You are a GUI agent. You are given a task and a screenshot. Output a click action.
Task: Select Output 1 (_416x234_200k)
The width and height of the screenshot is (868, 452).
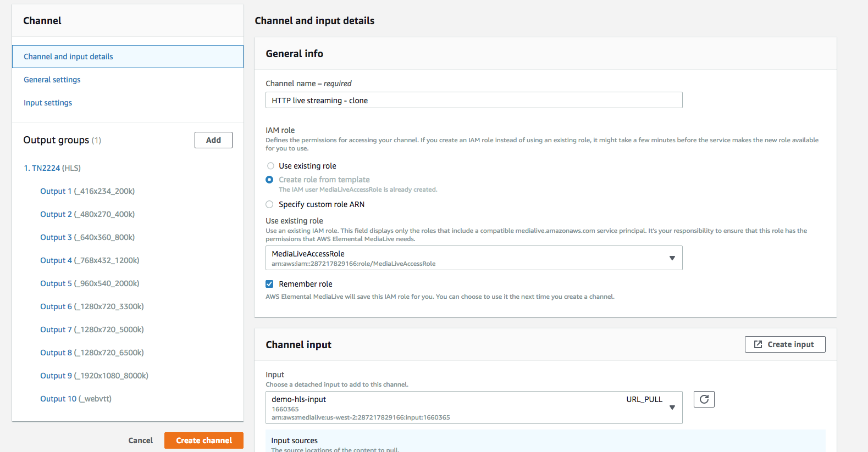tap(87, 191)
